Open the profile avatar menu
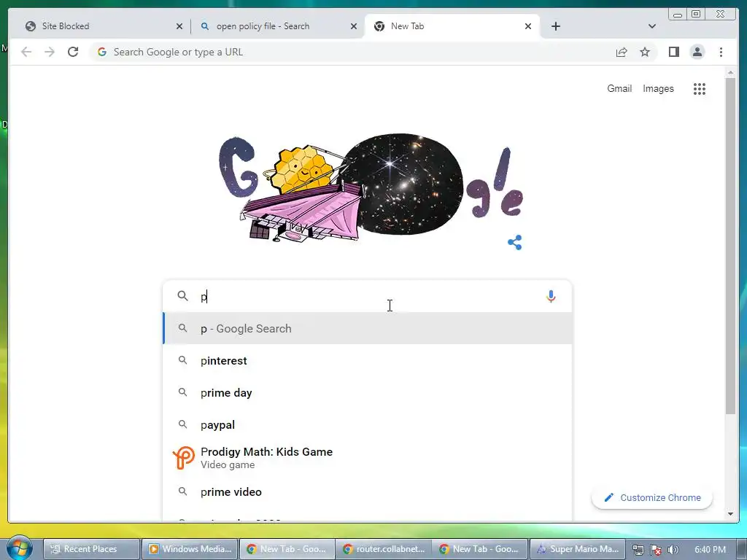Viewport: 747px width, 560px height. click(x=697, y=52)
